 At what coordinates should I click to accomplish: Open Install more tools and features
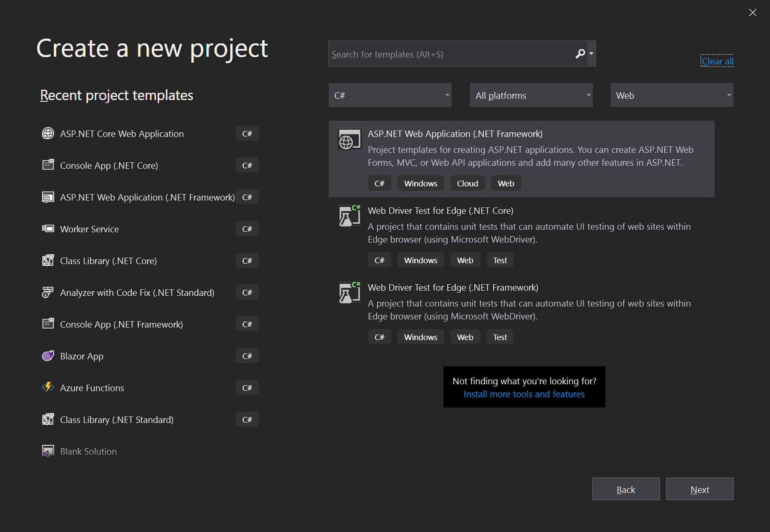point(524,394)
